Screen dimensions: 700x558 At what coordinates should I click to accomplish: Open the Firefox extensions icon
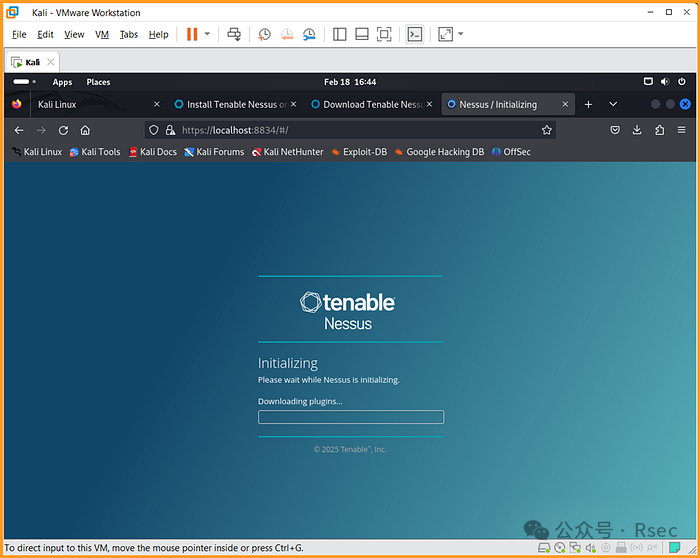click(x=659, y=130)
